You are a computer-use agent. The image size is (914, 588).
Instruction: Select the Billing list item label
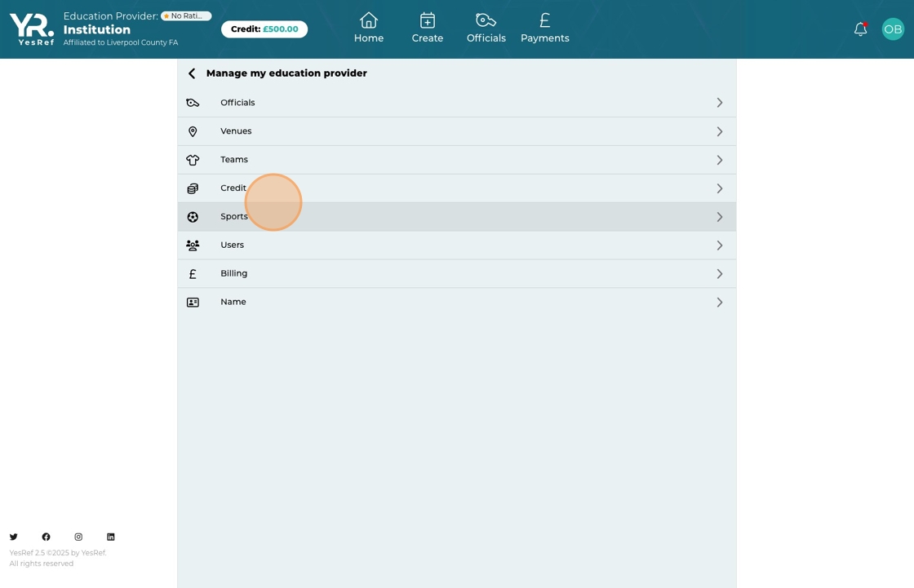pyautogui.click(x=233, y=273)
